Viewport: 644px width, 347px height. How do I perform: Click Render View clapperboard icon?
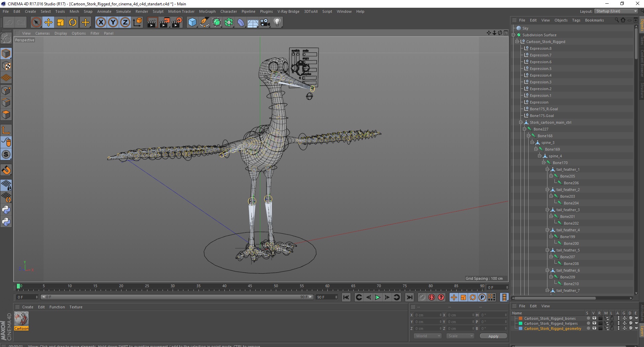tap(152, 23)
